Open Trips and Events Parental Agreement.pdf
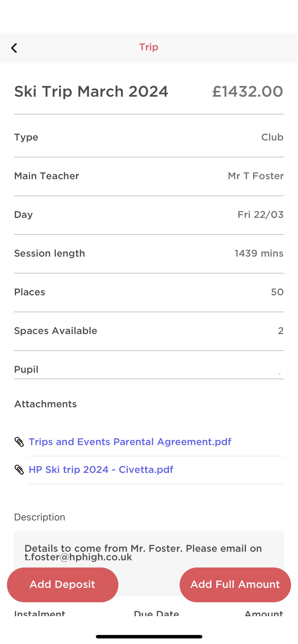The image size is (298, 644). (130, 442)
